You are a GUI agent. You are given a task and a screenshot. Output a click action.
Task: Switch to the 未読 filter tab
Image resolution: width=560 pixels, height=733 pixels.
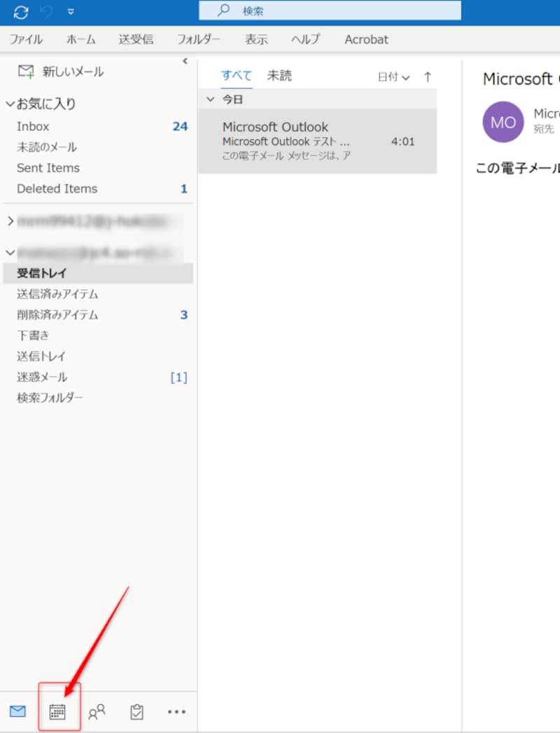(279, 75)
